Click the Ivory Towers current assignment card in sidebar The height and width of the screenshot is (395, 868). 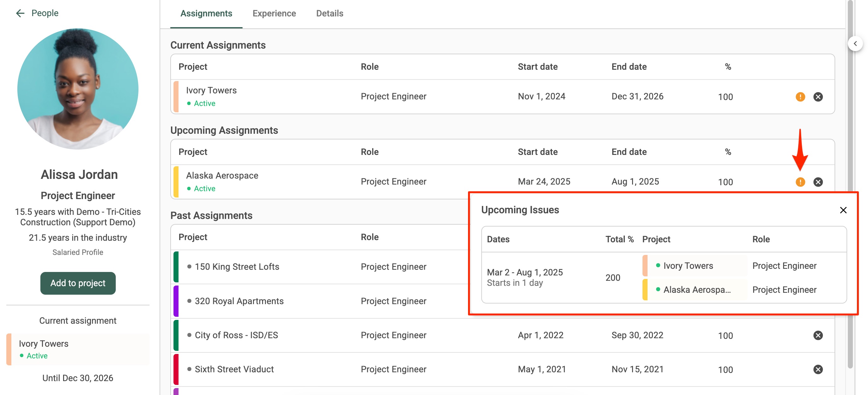pyautogui.click(x=78, y=349)
